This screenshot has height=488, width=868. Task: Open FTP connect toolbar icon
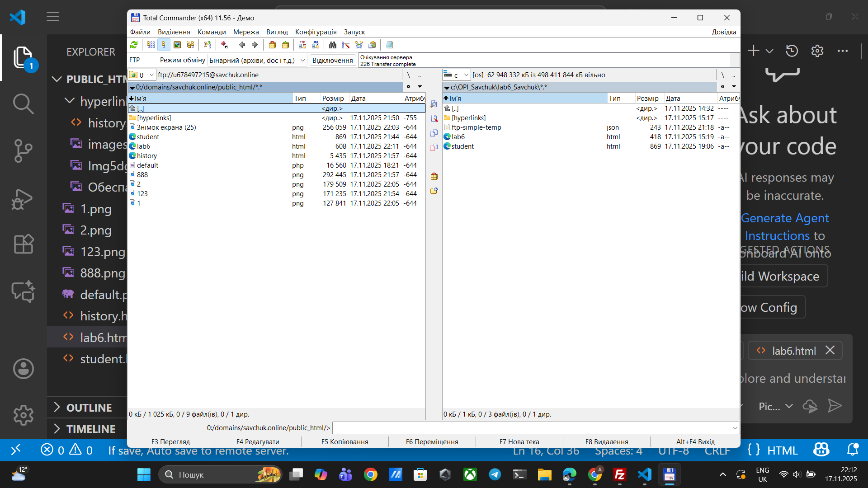302,45
